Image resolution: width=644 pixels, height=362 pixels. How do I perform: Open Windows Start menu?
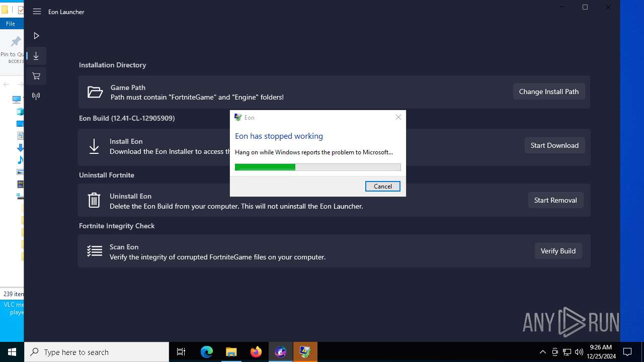point(12,352)
